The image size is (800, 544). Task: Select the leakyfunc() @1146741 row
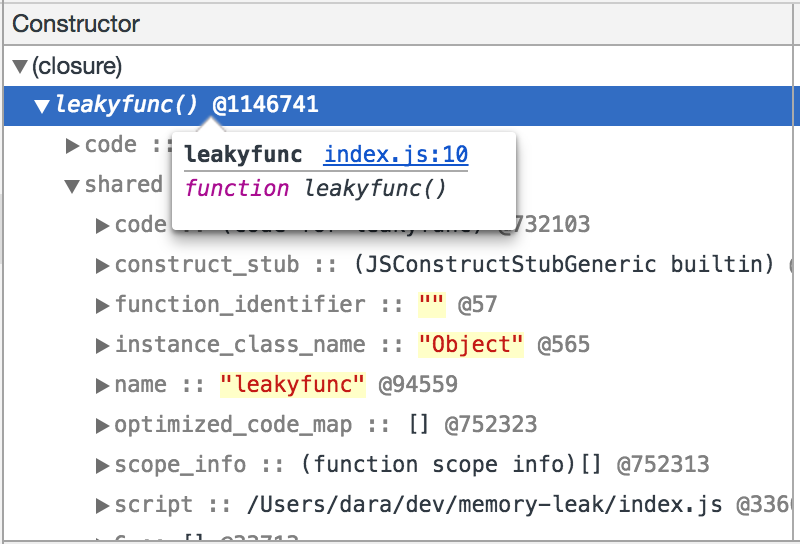(398, 106)
